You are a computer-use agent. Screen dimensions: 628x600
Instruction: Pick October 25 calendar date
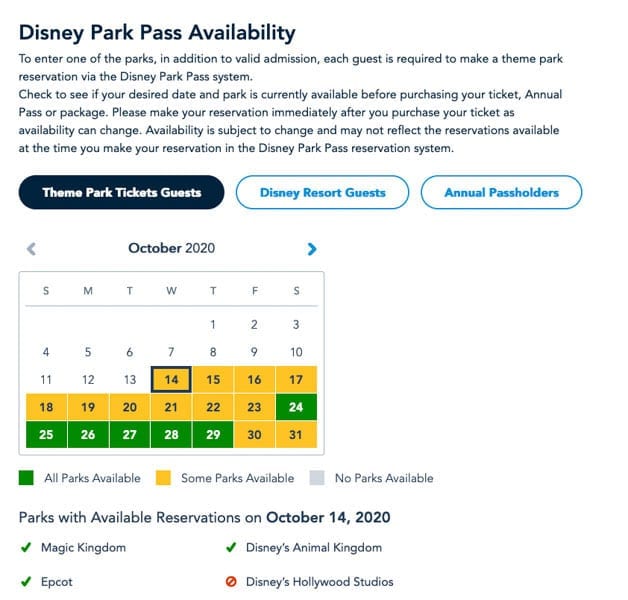(x=45, y=435)
